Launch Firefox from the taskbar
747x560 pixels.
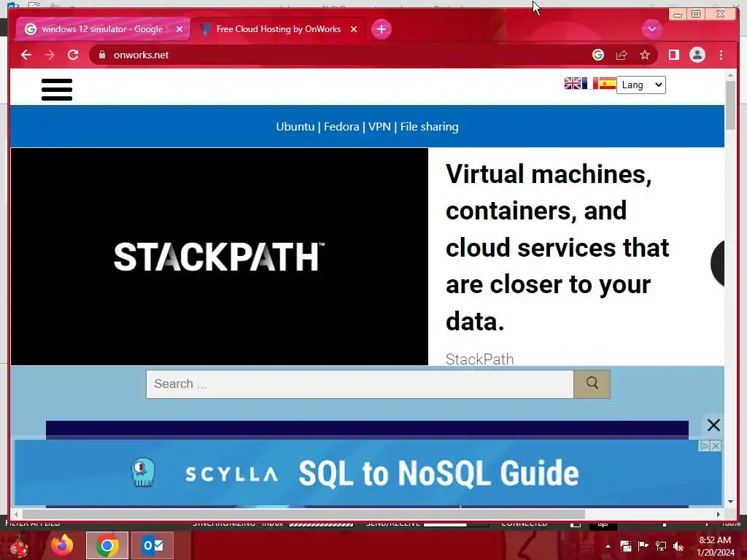(x=63, y=545)
